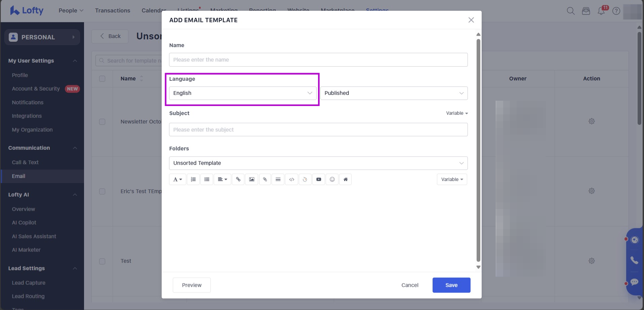The image size is (644, 310).
Task: Expand the Published status dropdown
Action: tap(394, 93)
